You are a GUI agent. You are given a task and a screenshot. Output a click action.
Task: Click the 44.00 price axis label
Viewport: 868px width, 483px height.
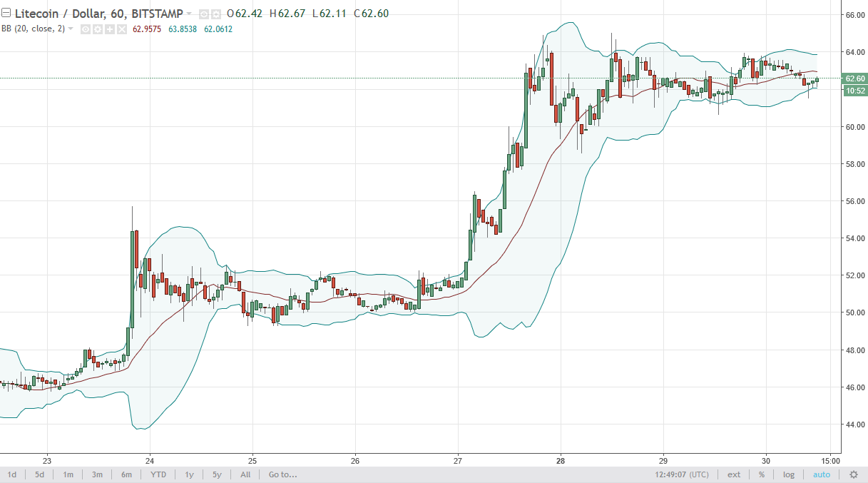coord(855,424)
